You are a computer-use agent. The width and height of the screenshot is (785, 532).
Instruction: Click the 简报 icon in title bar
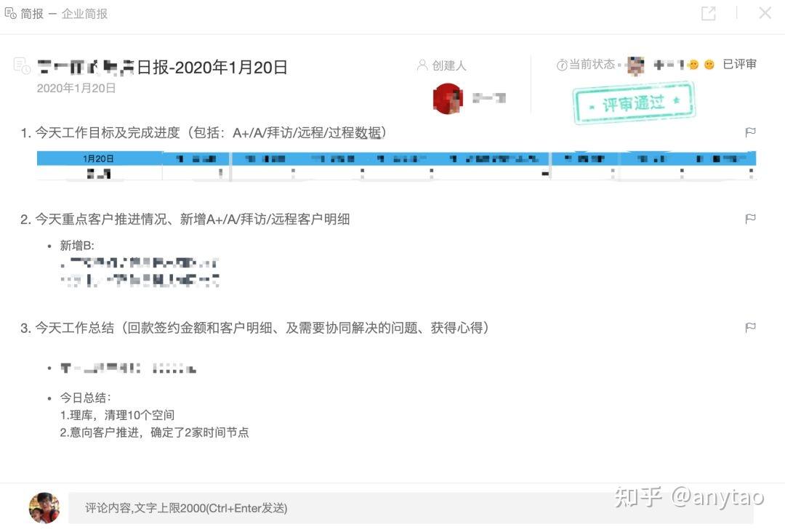pos(10,13)
